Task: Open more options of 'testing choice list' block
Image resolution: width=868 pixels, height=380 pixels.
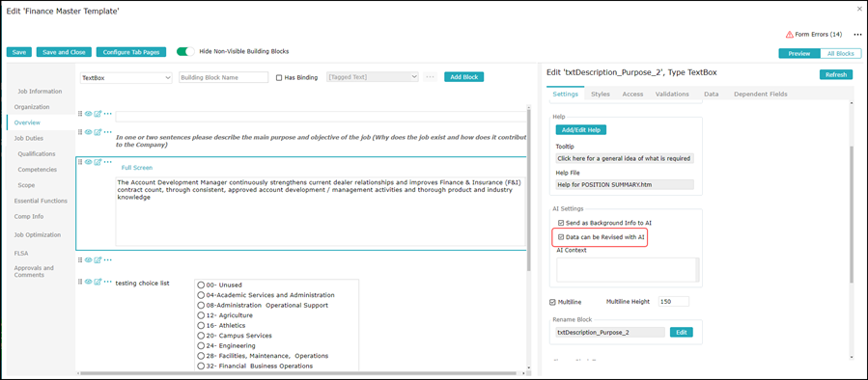Action: tap(108, 282)
